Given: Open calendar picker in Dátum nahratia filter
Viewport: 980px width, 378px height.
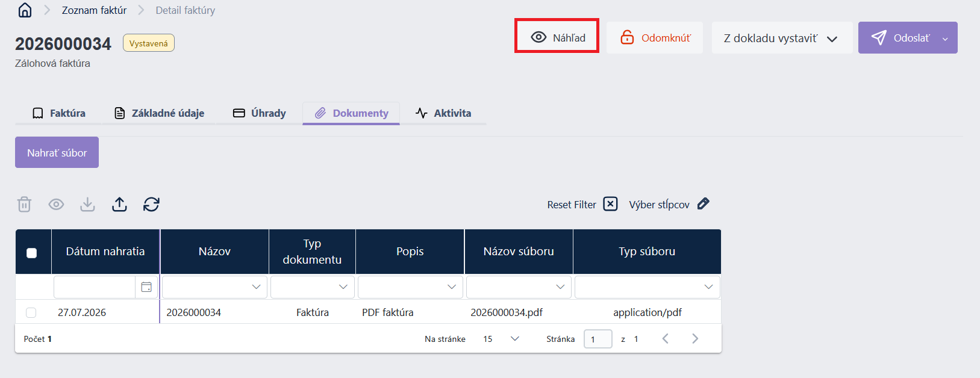Looking at the screenshot, I should point(146,287).
